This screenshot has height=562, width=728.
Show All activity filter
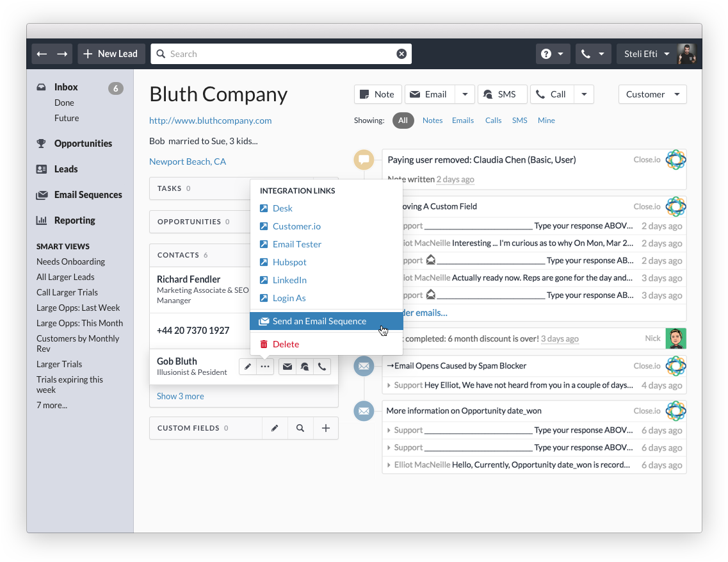[x=403, y=120]
